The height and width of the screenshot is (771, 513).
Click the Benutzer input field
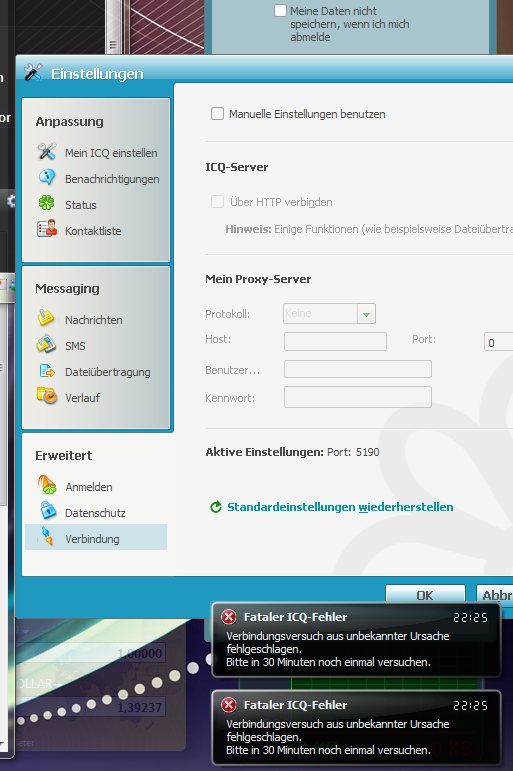pos(358,369)
